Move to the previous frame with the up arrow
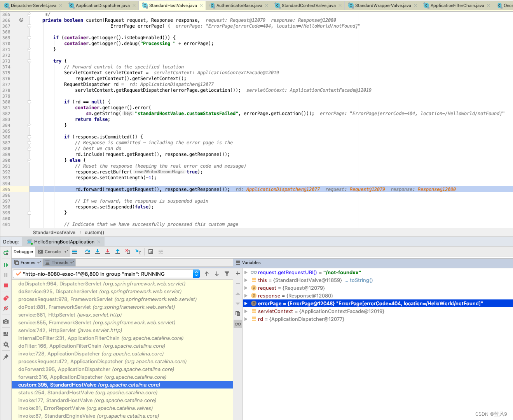The height and width of the screenshot is (420, 513). coord(207,274)
